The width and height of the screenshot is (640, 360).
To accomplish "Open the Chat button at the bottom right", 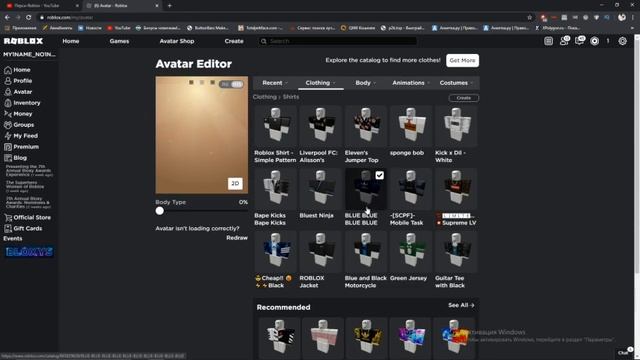I will [x=624, y=353].
